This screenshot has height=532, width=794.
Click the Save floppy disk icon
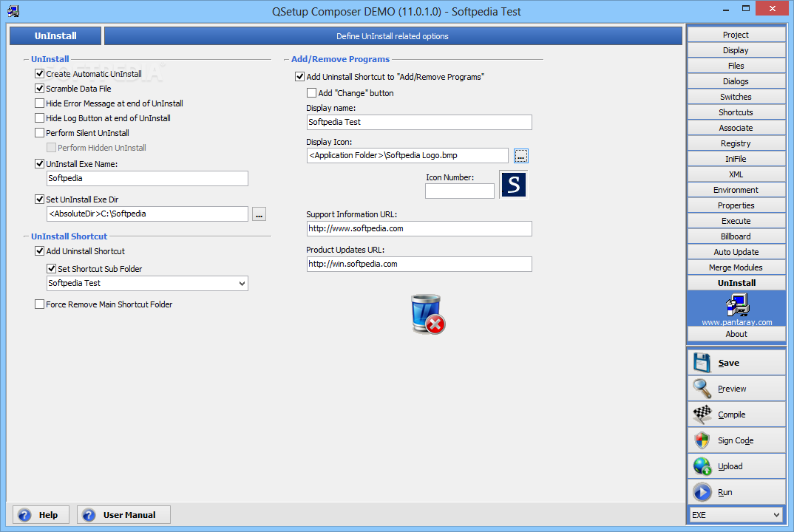pos(702,363)
